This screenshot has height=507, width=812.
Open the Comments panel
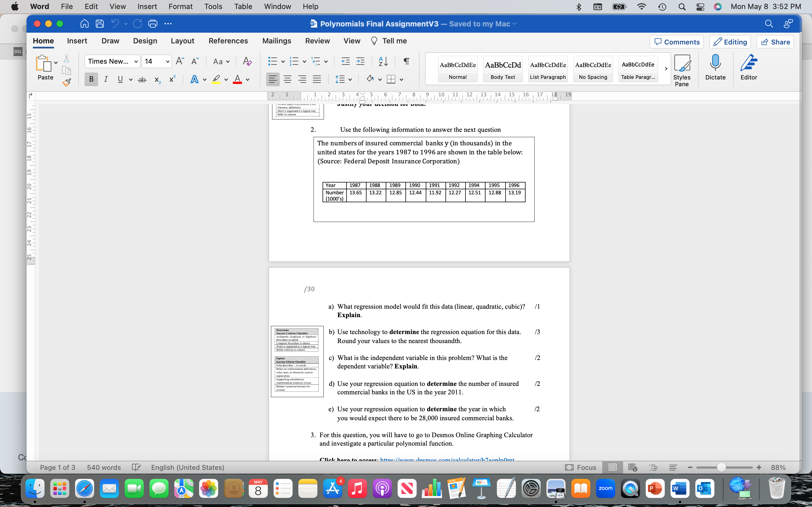pyautogui.click(x=676, y=42)
